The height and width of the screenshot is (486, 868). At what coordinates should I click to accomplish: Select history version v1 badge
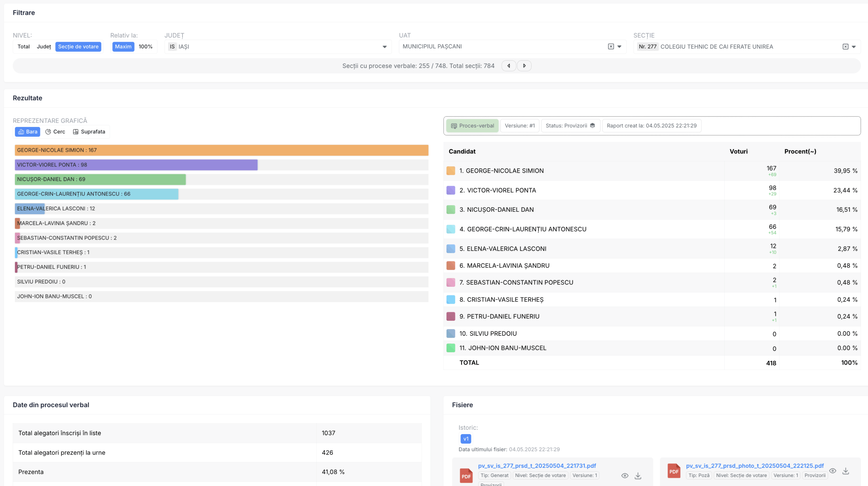pyautogui.click(x=466, y=439)
